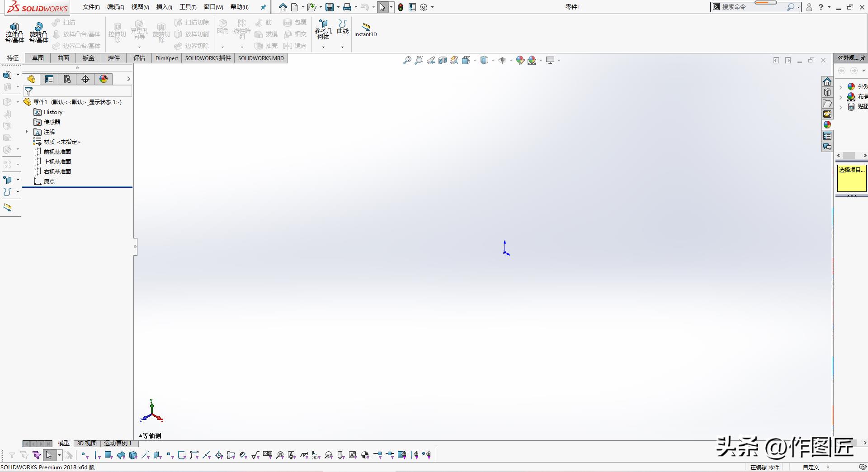The image size is (868, 472).
Task: Toggle the Instant3D tool
Action: pos(365,30)
